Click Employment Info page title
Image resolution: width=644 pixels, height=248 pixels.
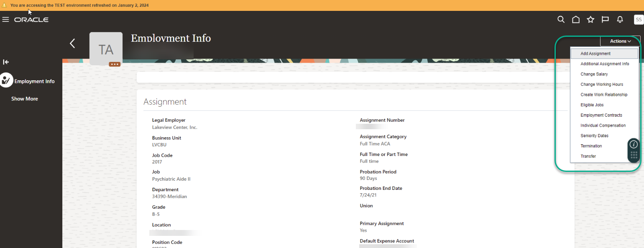tap(171, 38)
